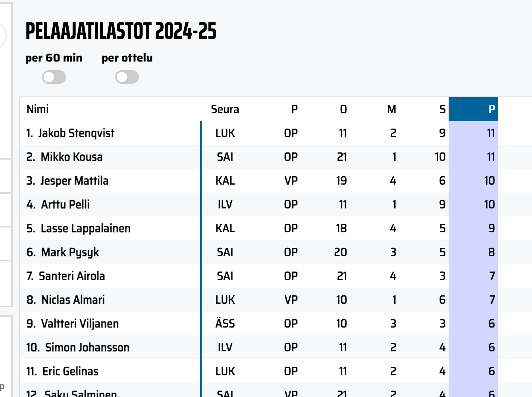This screenshot has width=532, height=397.
Task: Toggle the per 60 min switch
Action: 54,77
